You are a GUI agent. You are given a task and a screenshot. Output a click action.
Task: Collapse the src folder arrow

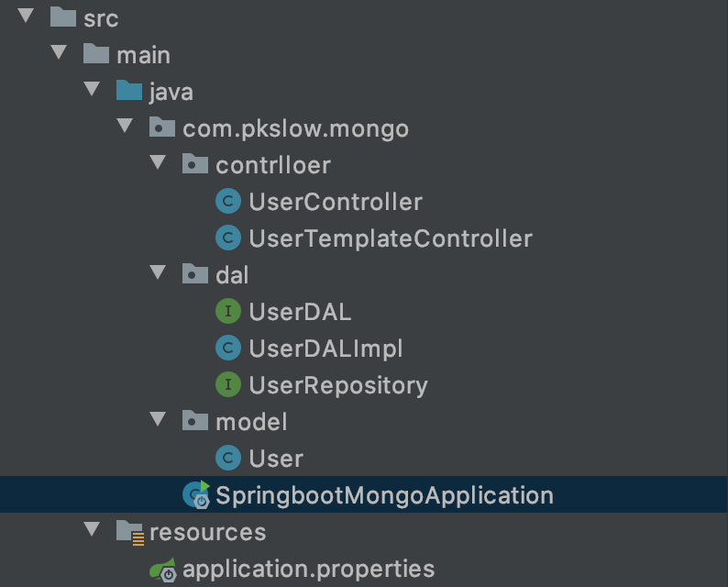click(x=26, y=17)
